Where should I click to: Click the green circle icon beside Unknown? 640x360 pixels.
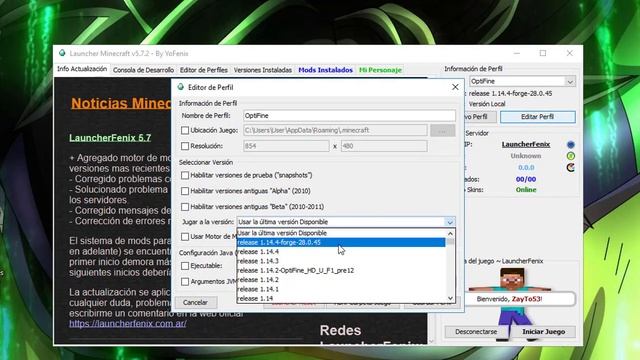(571, 156)
